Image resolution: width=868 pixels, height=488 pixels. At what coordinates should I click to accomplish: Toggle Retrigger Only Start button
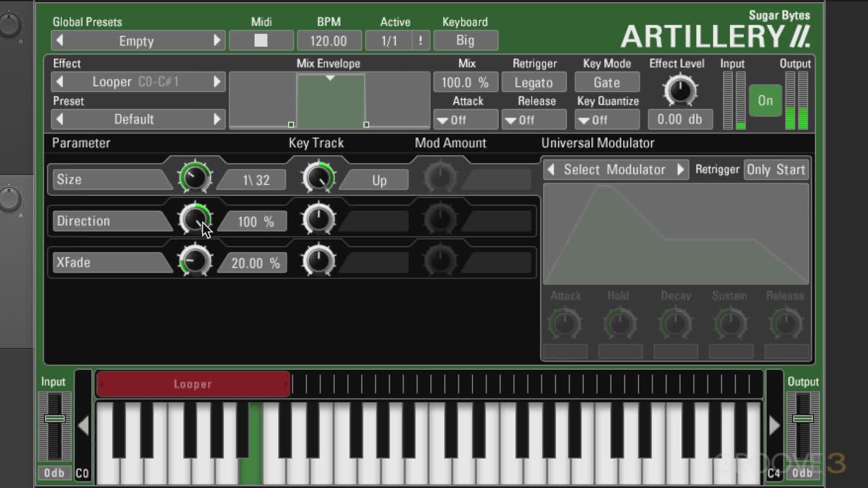(x=776, y=170)
